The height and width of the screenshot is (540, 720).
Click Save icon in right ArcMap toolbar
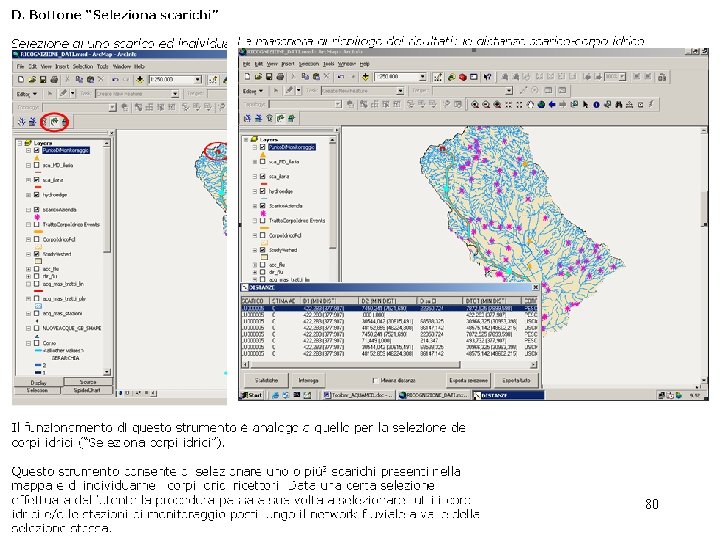269,77
